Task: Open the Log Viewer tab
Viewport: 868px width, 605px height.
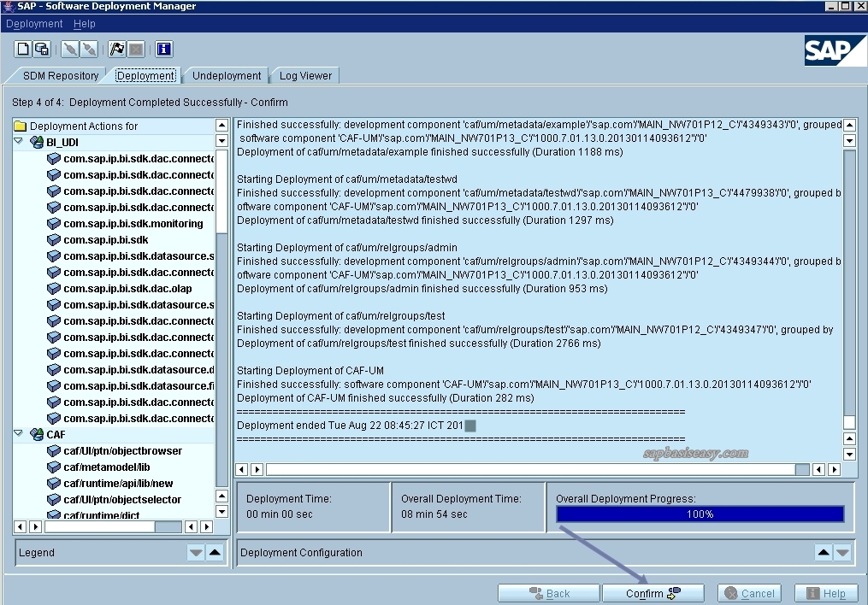Action: click(305, 76)
